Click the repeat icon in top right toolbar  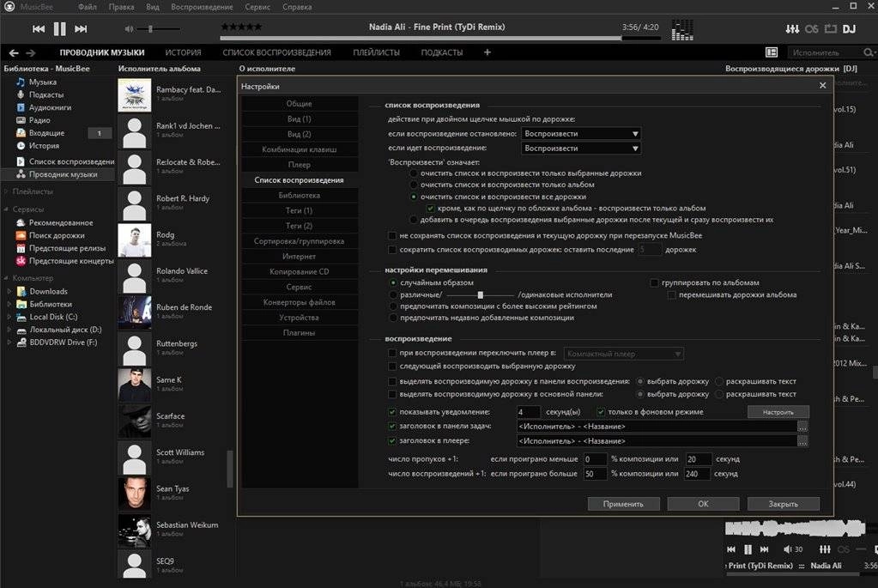coord(831,28)
